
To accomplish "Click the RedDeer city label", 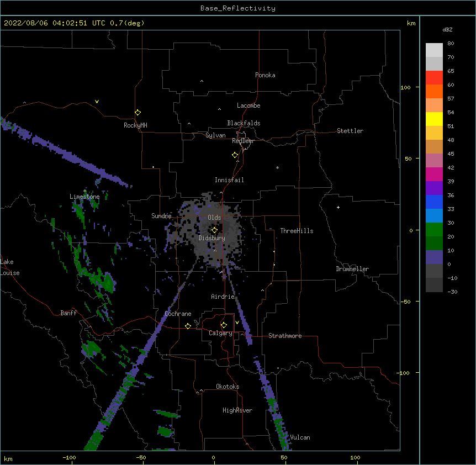I will pyautogui.click(x=243, y=141).
